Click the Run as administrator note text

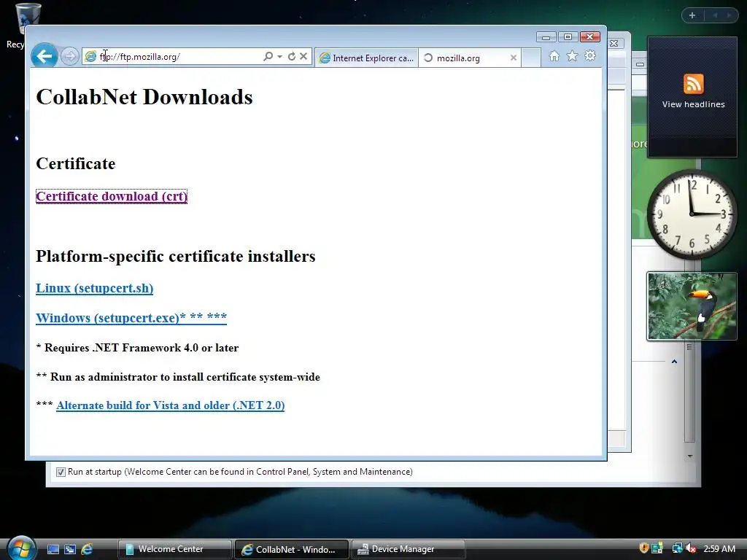(178, 377)
